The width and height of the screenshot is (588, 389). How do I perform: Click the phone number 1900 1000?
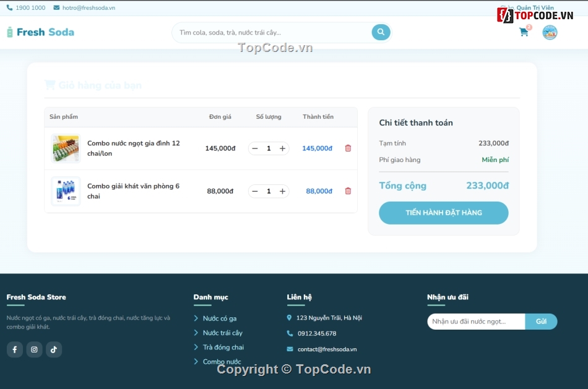click(30, 8)
